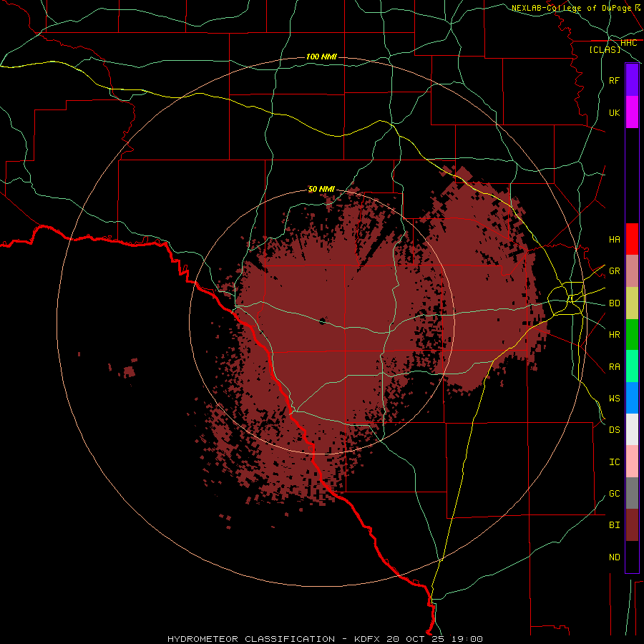Click the 'BI' legend label
644x644 pixels.
tap(614, 525)
